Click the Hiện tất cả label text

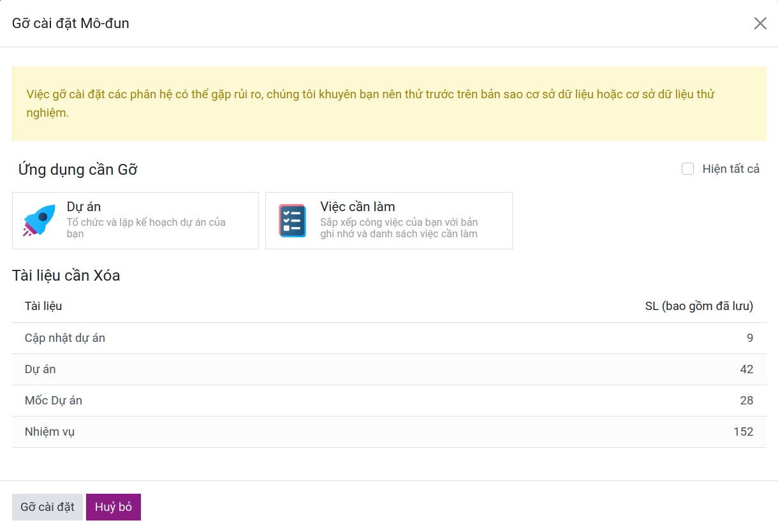[731, 169]
